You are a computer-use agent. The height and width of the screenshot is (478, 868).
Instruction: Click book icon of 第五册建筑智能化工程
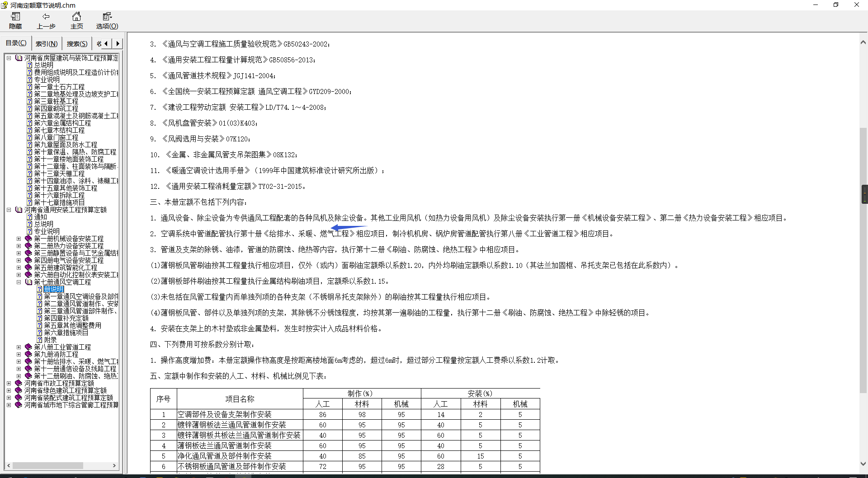pyautogui.click(x=28, y=267)
